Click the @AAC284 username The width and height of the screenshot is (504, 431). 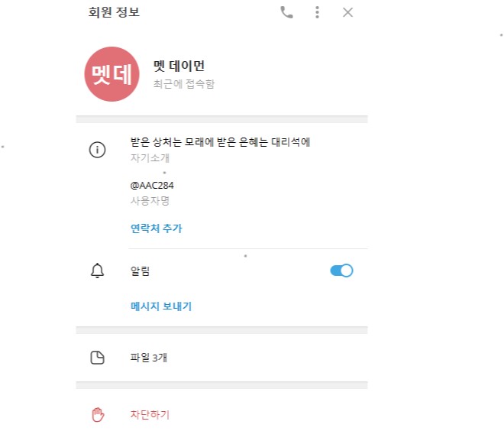click(152, 186)
